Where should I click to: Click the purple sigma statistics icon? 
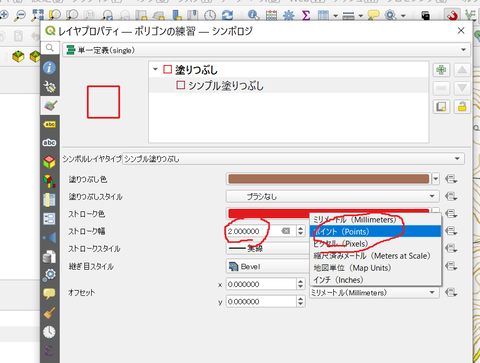(306, 15)
